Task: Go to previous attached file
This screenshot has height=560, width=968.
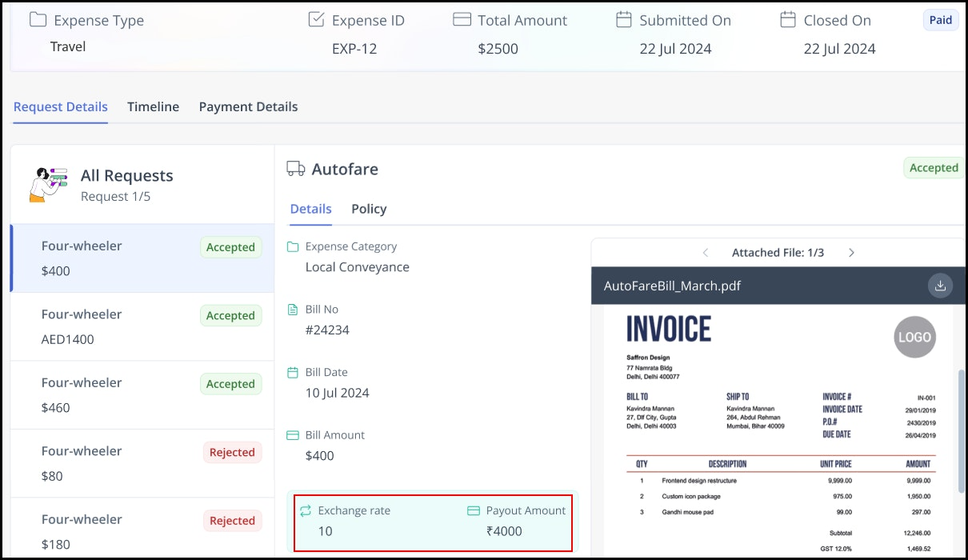Action: click(706, 253)
